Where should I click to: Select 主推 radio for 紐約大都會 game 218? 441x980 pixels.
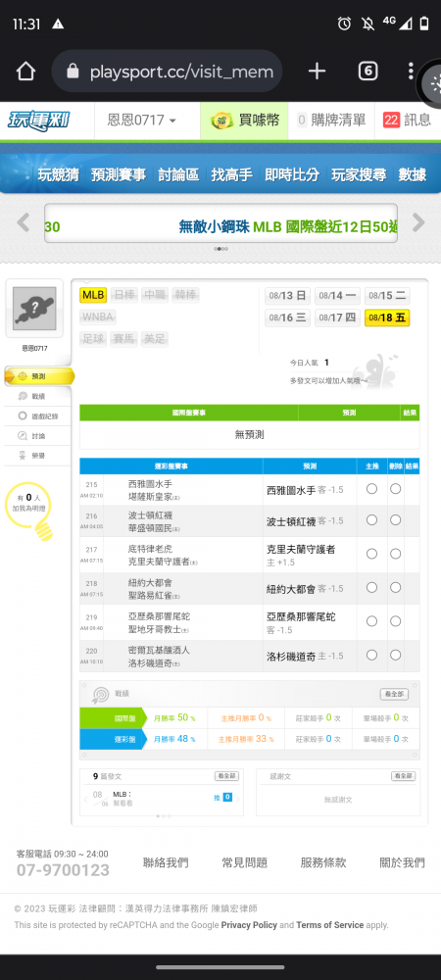pos(371,587)
